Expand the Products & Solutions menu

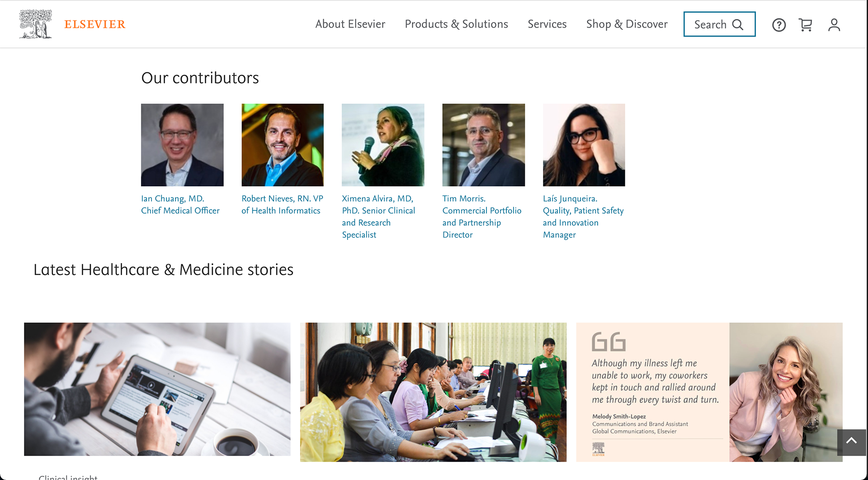456,24
